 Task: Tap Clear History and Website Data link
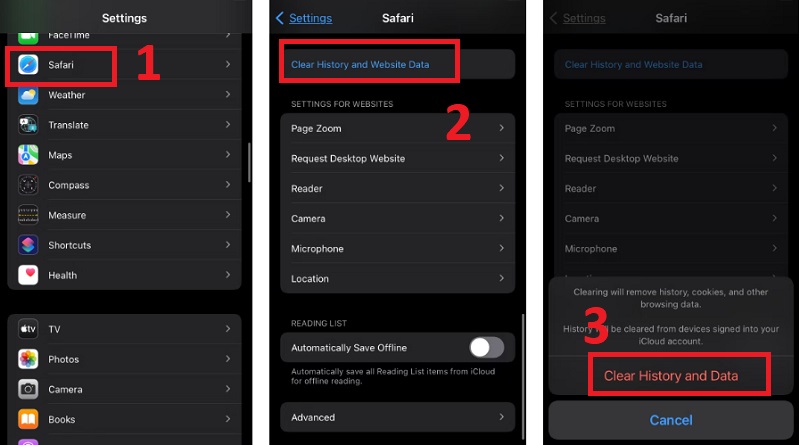click(x=360, y=64)
